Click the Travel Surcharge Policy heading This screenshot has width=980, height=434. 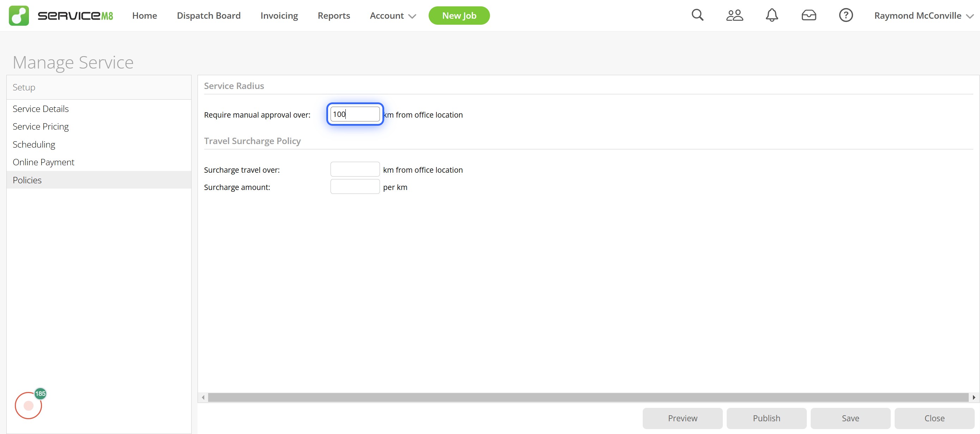(252, 141)
